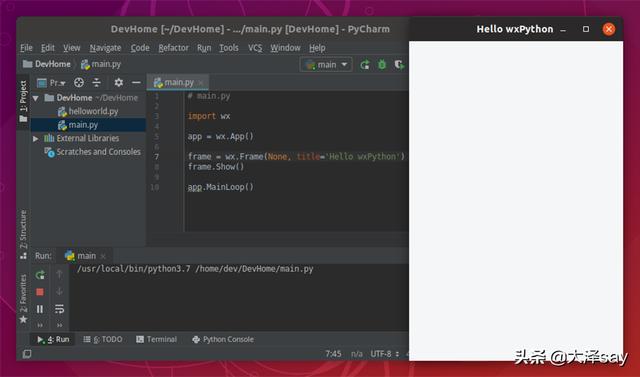Click the app.MainLoop() line in editor
Image resolution: width=640 pixels, height=377 pixels.
coord(220,187)
